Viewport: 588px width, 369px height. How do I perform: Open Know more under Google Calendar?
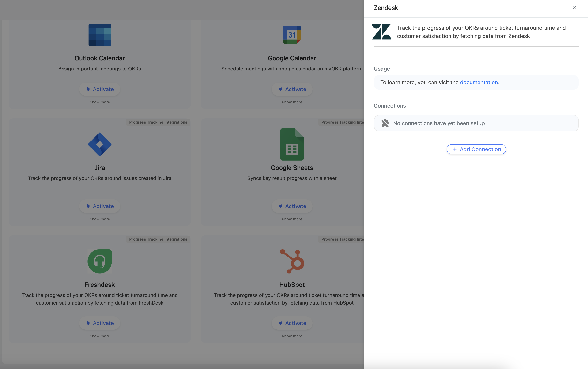tap(292, 102)
